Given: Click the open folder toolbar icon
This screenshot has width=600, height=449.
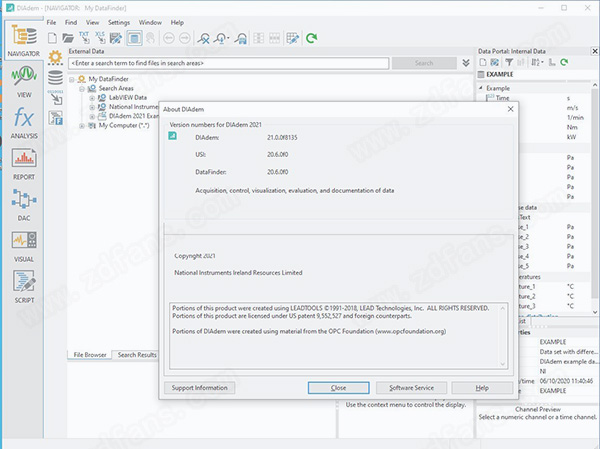Looking at the screenshot, I should coord(65,38).
